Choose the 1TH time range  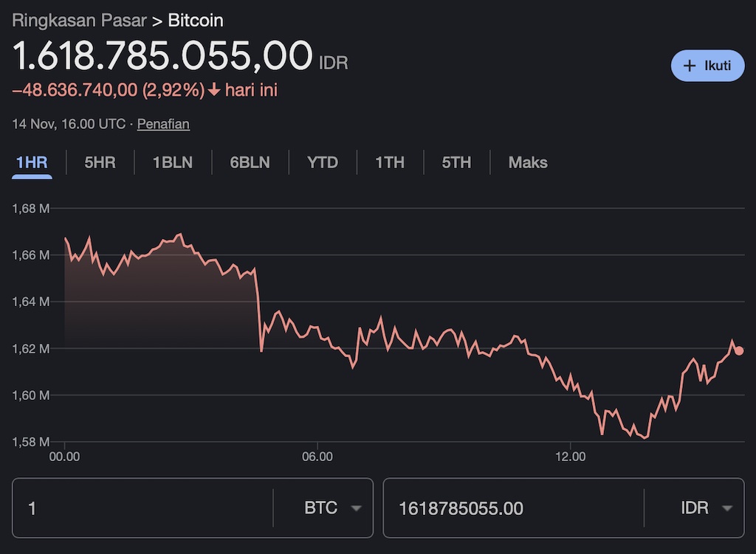click(389, 162)
